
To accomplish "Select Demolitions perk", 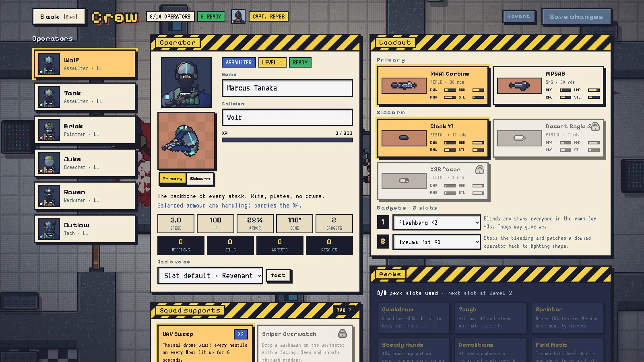I will tap(490, 350).
